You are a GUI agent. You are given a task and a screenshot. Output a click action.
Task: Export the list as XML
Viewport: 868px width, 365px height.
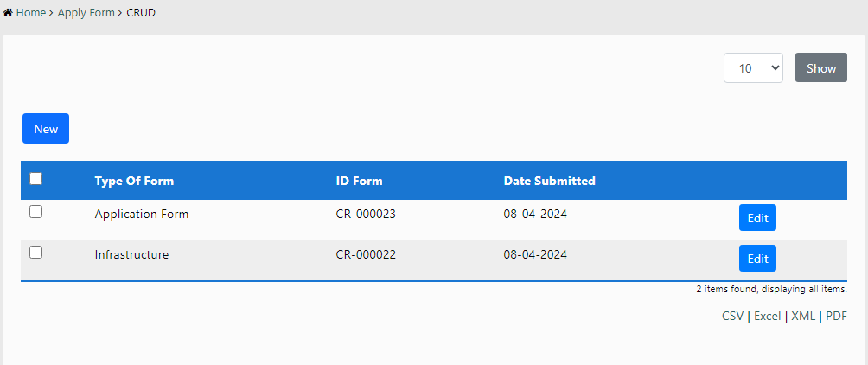(x=803, y=317)
